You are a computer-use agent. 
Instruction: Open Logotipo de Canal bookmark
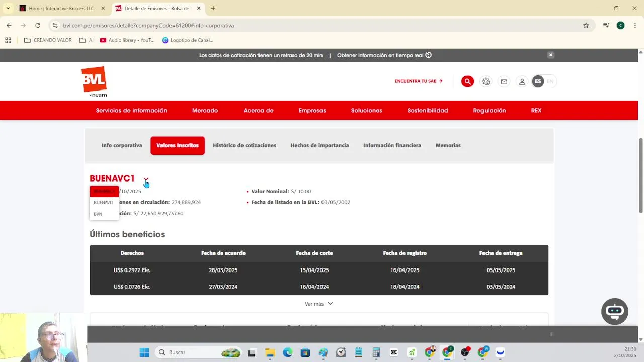187,40
